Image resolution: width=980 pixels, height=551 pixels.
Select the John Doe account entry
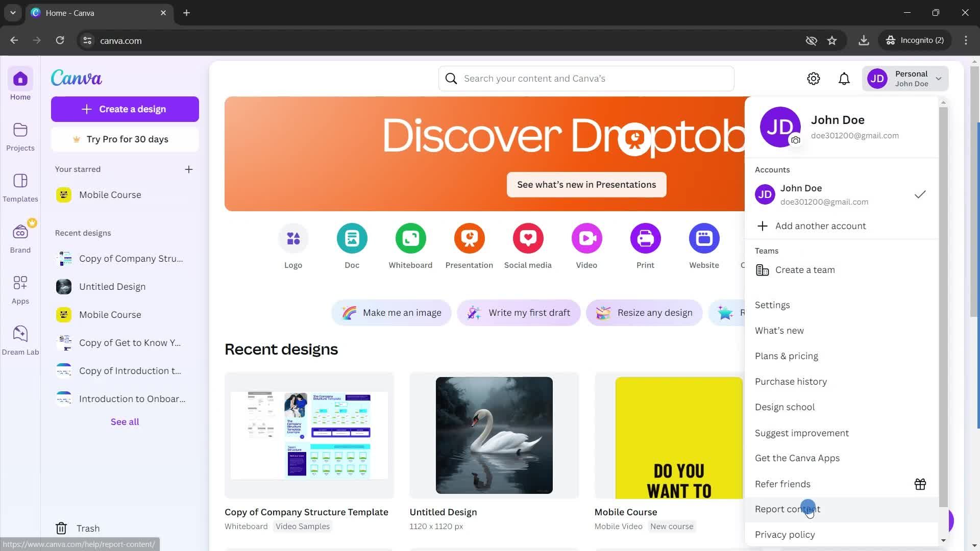point(841,194)
